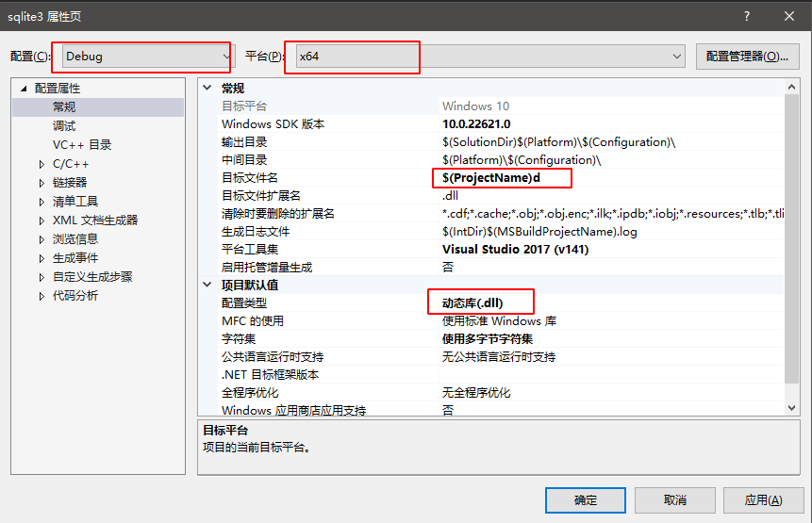Click the 确定 button
The image size is (812, 523).
click(585, 500)
